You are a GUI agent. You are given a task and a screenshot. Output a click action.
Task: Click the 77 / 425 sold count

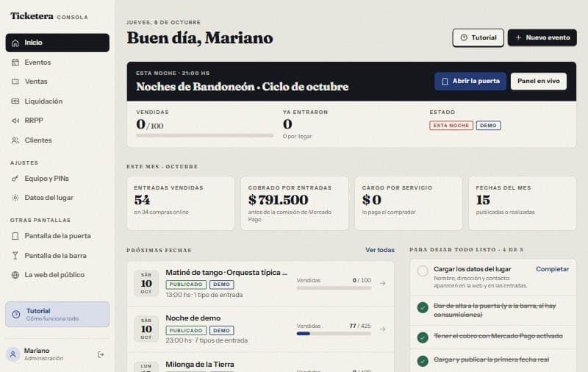click(360, 326)
